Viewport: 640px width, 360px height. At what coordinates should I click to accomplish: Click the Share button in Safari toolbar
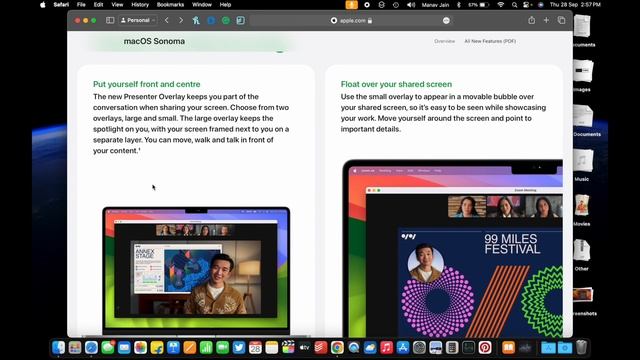point(531,20)
